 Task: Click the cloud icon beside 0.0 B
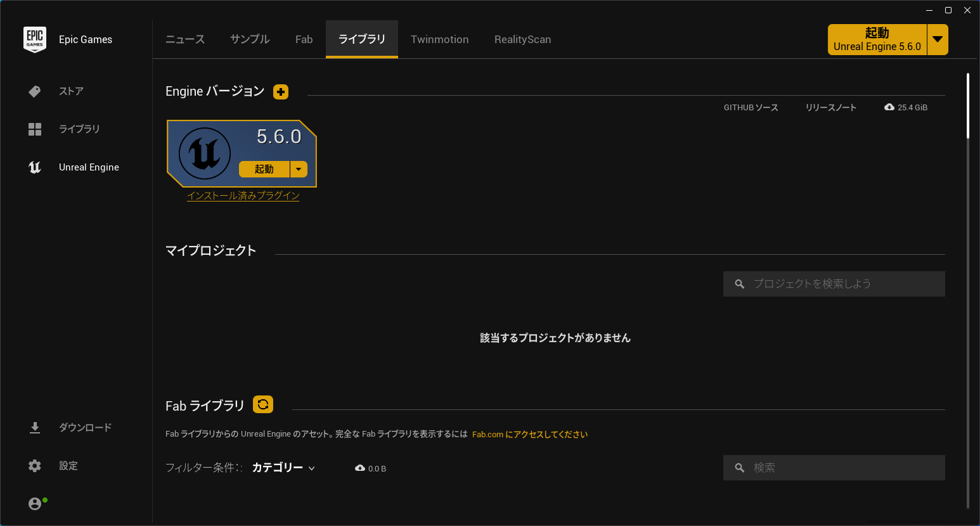coord(360,468)
